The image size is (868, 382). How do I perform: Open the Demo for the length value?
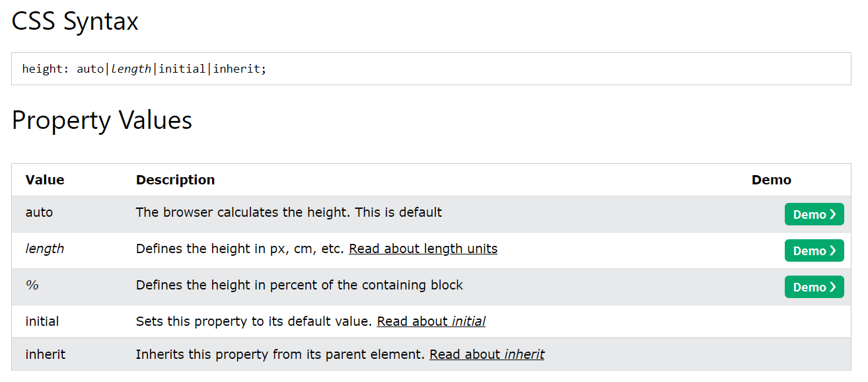point(814,250)
